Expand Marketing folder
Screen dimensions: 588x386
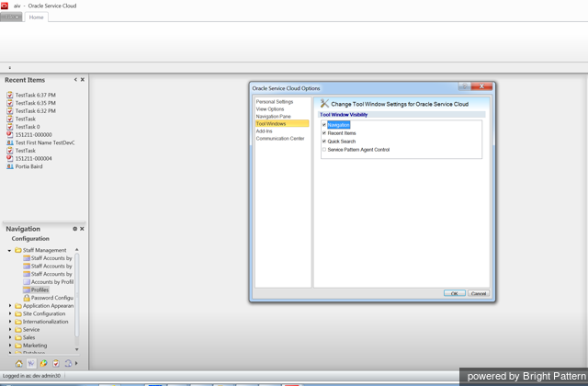click(10, 346)
